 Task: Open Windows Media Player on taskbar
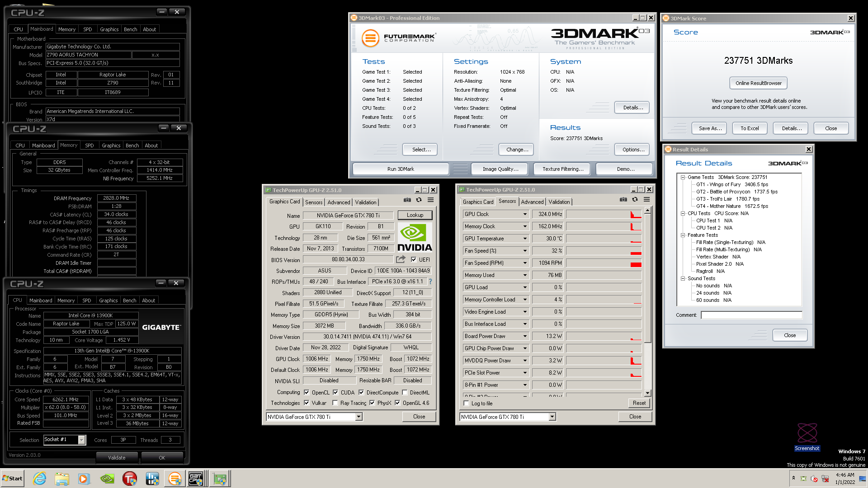pos(84,479)
